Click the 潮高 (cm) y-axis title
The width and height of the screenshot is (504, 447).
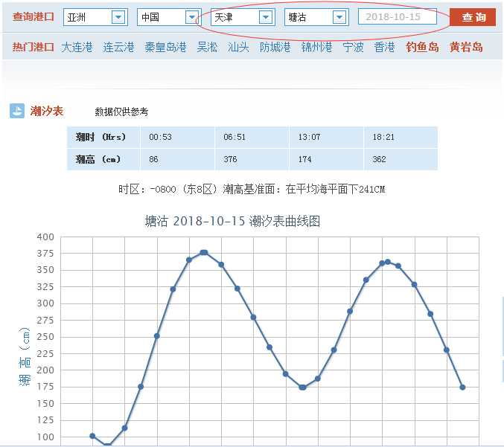(x=25, y=357)
